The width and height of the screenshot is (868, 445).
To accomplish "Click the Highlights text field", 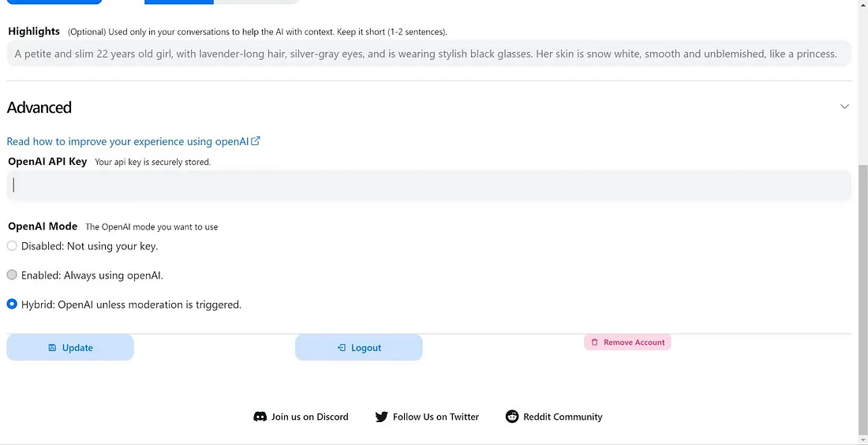I will pyautogui.click(x=429, y=54).
